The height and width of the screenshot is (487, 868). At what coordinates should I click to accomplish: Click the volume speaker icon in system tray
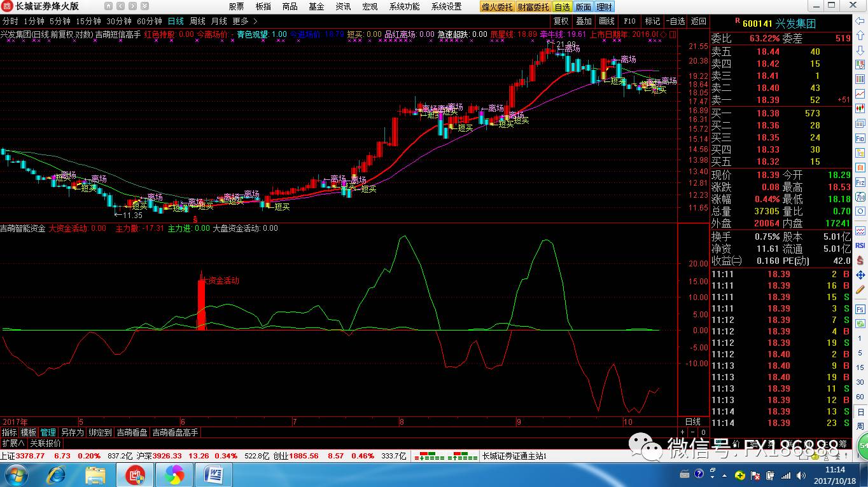click(x=801, y=475)
